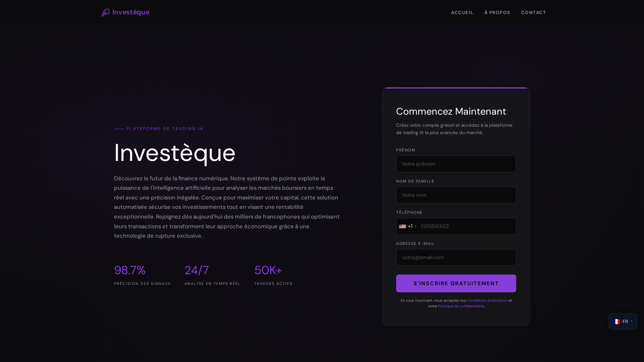
Task: Expand the +1 country code dropdown
Action: pyautogui.click(x=408, y=226)
